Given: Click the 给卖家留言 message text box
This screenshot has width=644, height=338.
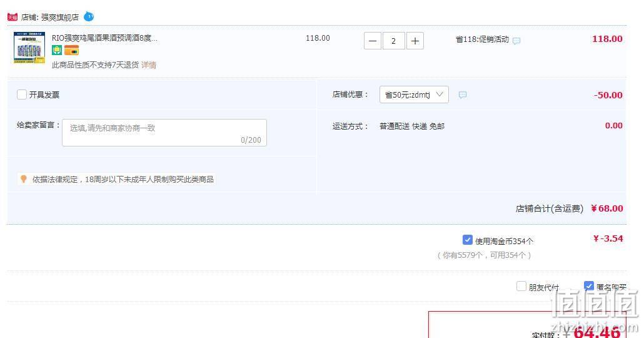Looking at the screenshot, I should pos(164,133).
